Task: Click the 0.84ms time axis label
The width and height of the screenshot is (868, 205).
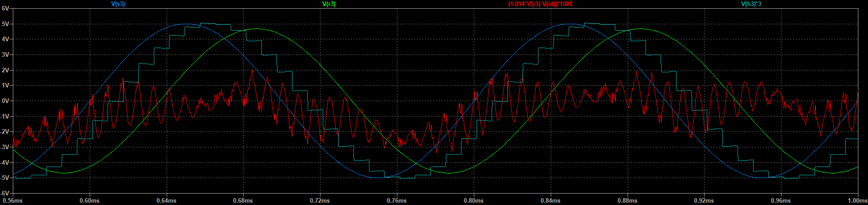Action: pyautogui.click(x=551, y=201)
